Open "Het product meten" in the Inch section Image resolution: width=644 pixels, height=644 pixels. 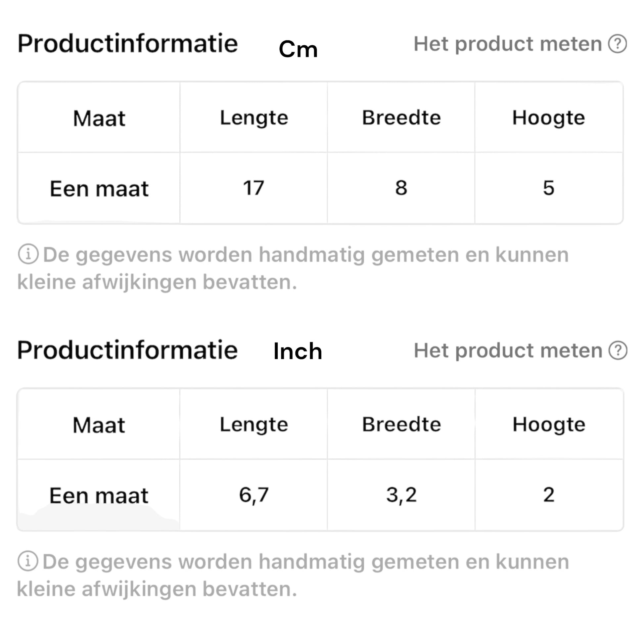(x=508, y=350)
